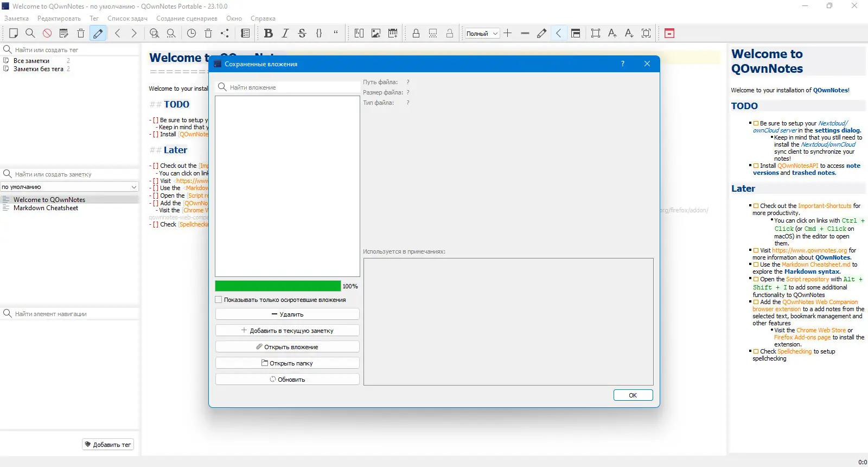Viewport: 868px width, 467px height.
Task: Enable show only orphaned attachments checkbox
Action: [x=219, y=300]
